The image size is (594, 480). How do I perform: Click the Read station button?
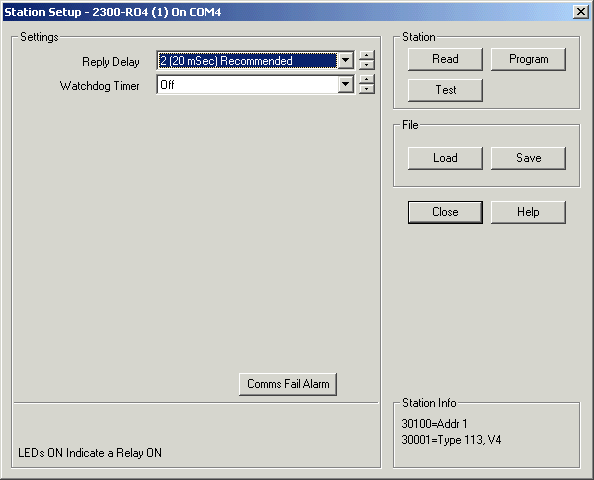tap(445, 59)
